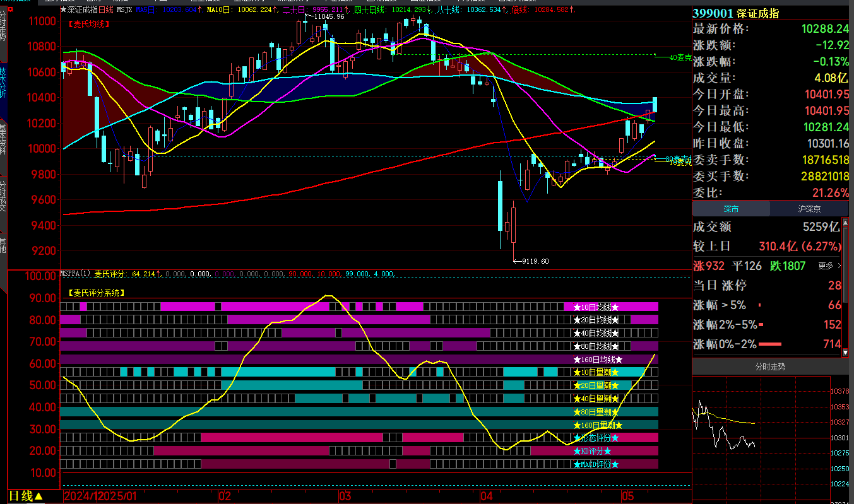Click the 日线 period selector at bottom
This screenshot has height=504, width=854.
click(25, 496)
